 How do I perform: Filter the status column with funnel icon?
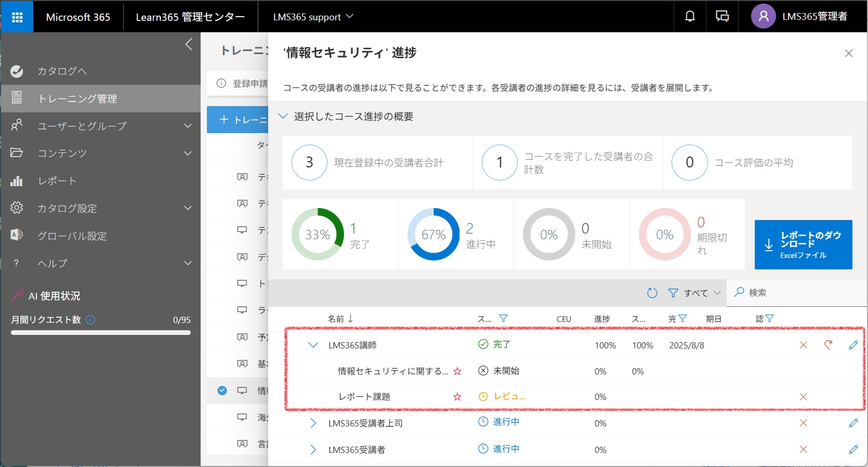[x=503, y=319]
